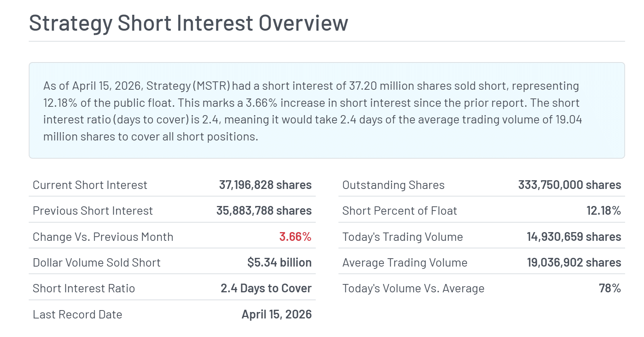Click the value '19,036,902 shares'
This screenshot has width=644, height=337.
click(574, 262)
